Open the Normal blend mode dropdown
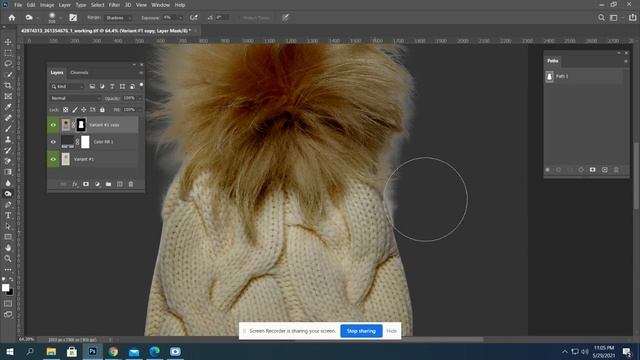Screen dimensions: 640x360 pyautogui.click(x=75, y=98)
